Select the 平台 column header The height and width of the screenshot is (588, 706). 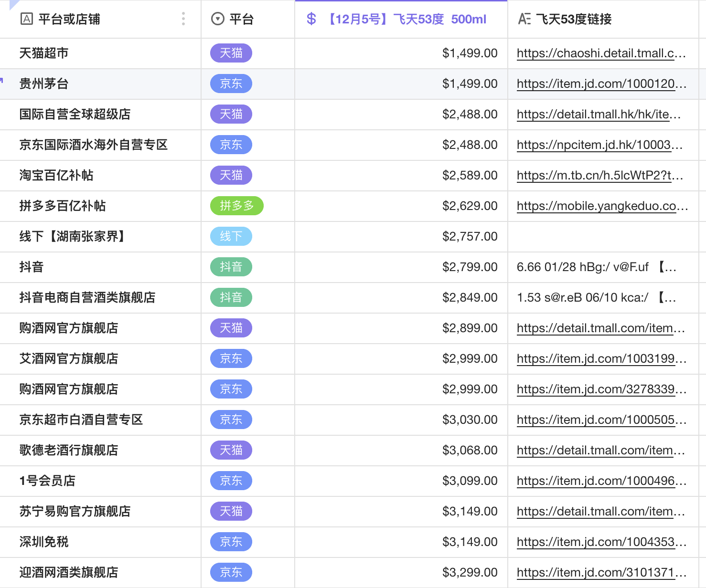point(248,19)
